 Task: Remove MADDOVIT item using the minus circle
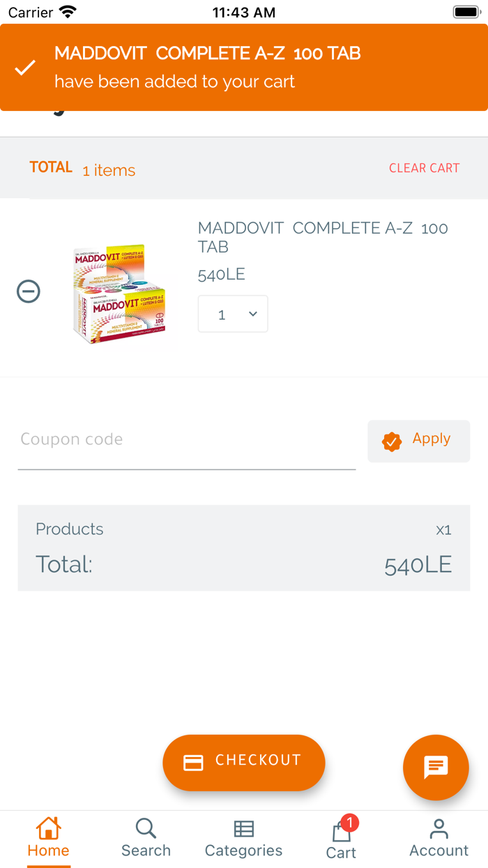pyautogui.click(x=28, y=292)
